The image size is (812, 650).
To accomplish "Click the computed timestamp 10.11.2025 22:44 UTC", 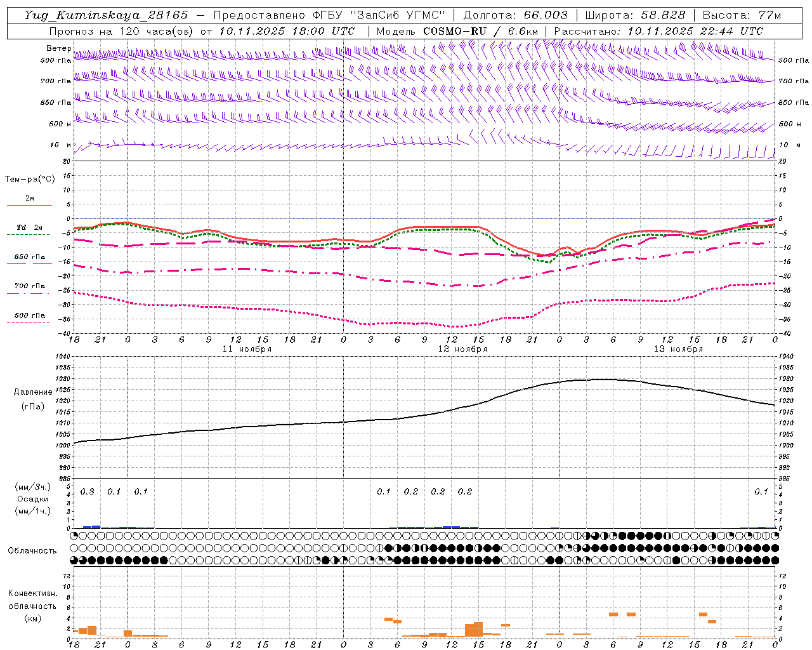I will pyautogui.click(x=695, y=31).
